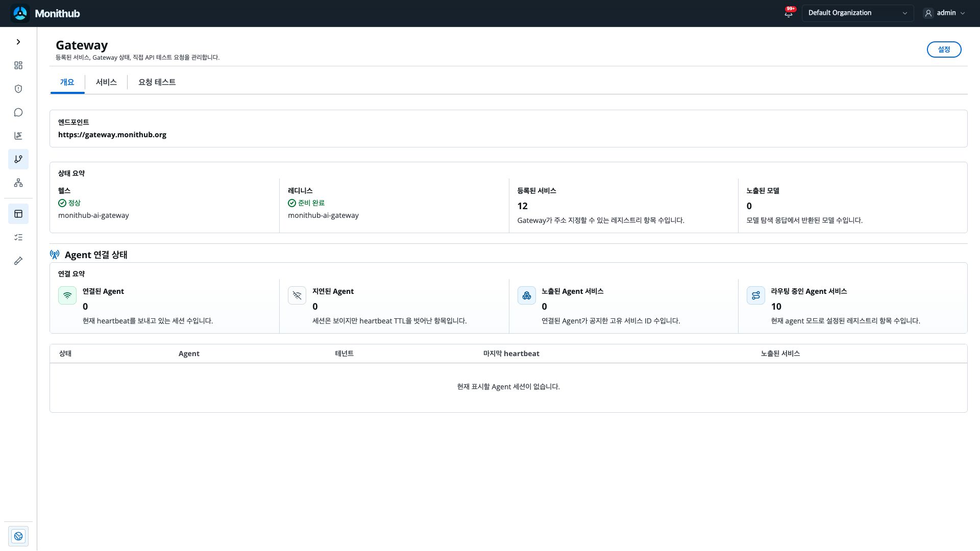The width and height of the screenshot is (980, 551).
Task: Switch to the 요청 테스트 tab
Action: (157, 82)
